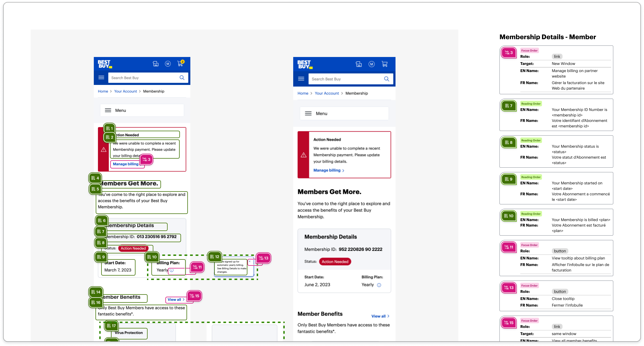Open the Menu bar in the clean mockup
Image resolution: width=644 pixels, height=346 pixels.
(x=344, y=113)
